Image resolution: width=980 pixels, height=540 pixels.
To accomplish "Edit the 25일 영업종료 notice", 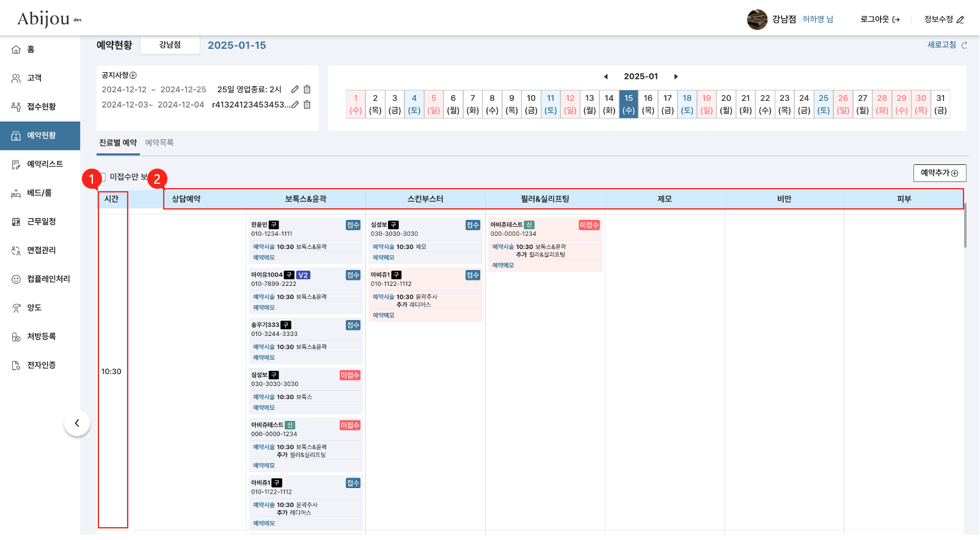I will [295, 89].
